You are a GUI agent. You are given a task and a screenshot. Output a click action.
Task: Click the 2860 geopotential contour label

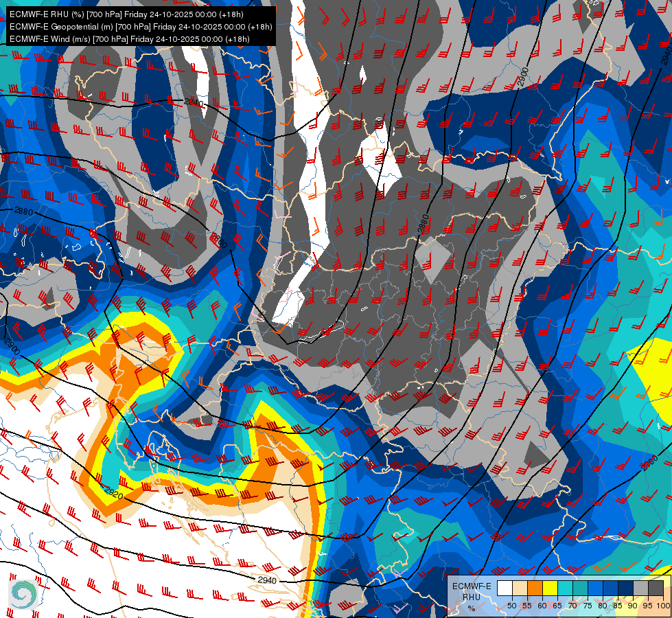[218, 240]
